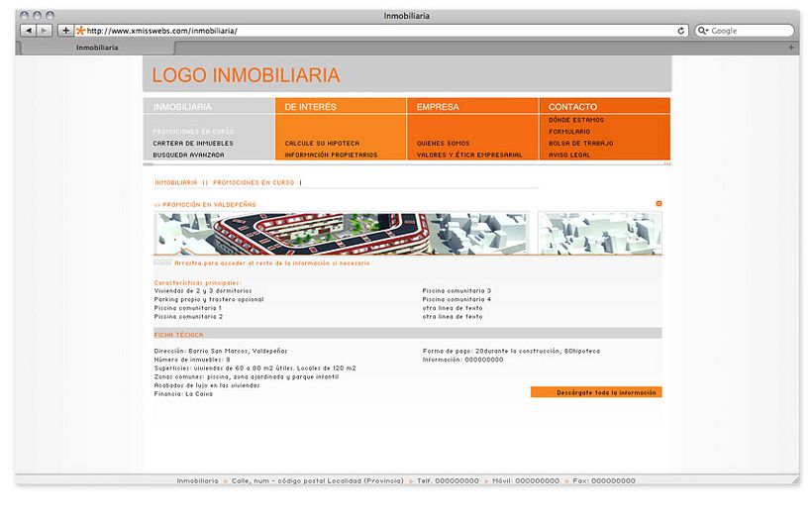Viewport: 812px width, 524px height.
Task: Reload the page with the refresh icon
Action: [x=681, y=31]
